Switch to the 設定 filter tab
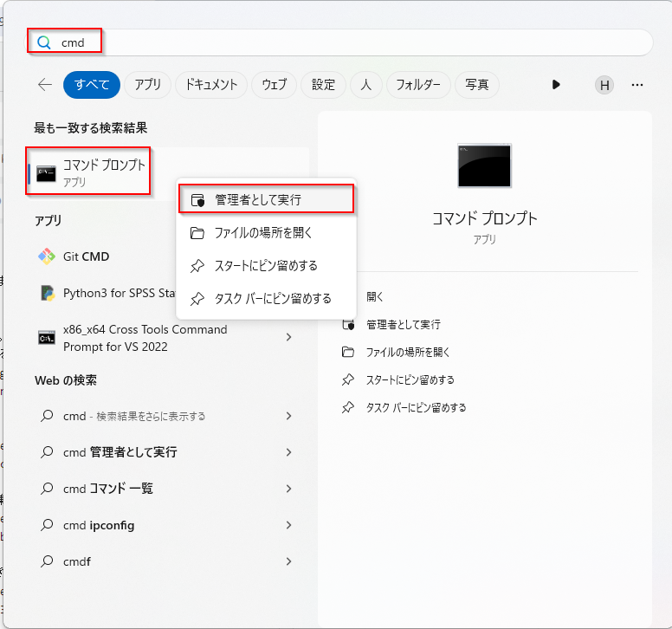Image resolution: width=672 pixels, height=629 pixels. click(x=324, y=85)
